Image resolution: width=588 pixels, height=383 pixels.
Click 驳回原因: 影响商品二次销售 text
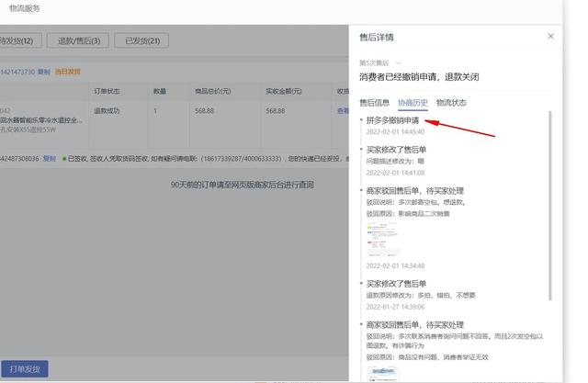pos(408,214)
